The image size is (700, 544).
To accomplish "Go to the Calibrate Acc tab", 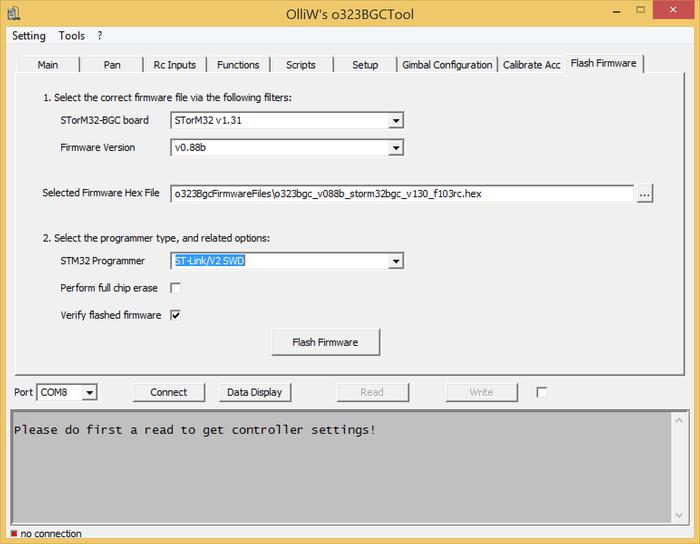I will pyautogui.click(x=531, y=65).
